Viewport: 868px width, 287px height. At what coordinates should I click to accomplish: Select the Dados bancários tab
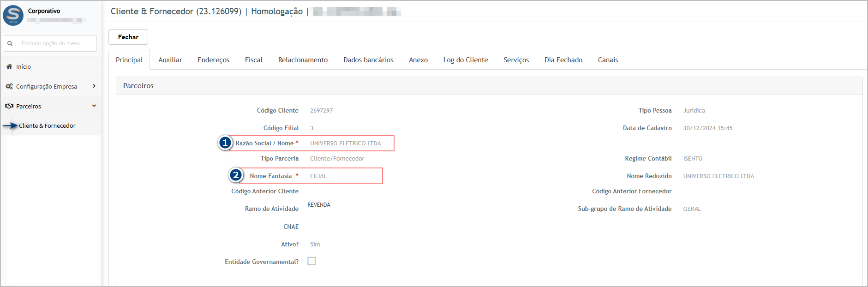368,60
